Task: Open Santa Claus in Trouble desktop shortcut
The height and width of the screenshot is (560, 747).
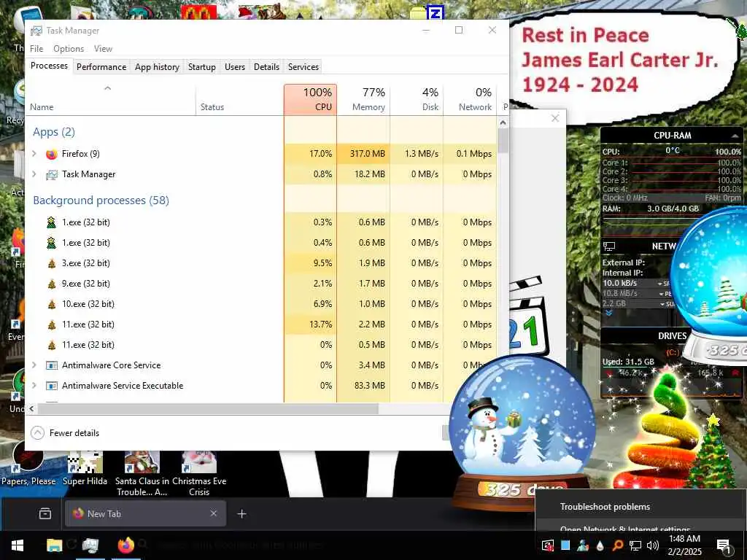Action: click(x=142, y=474)
